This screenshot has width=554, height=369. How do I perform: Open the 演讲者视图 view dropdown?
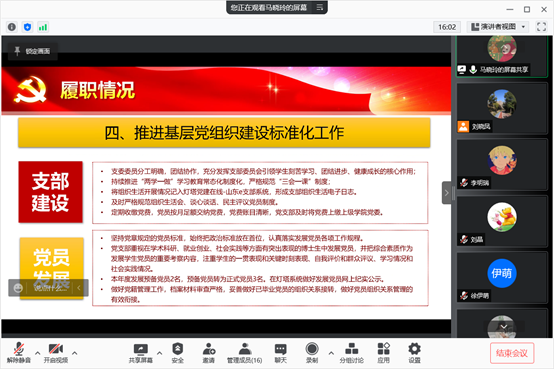coord(498,27)
